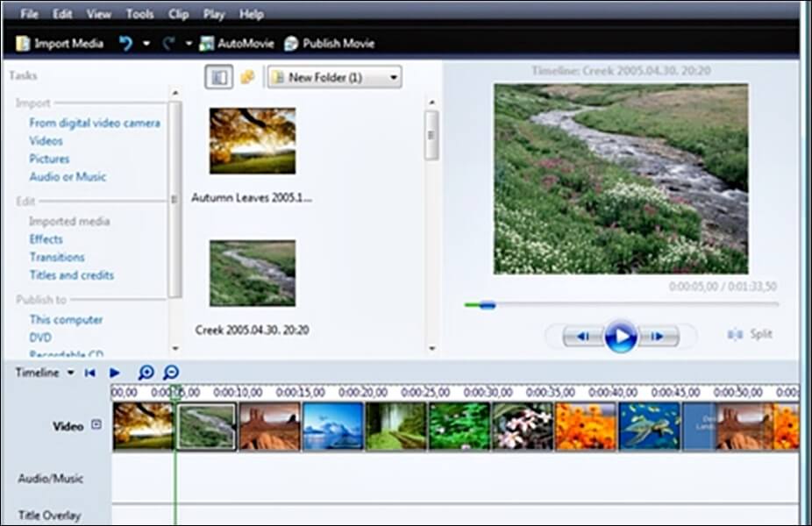Open the Clip menu
Screen dimensions: 812x526
pyautogui.click(x=178, y=14)
